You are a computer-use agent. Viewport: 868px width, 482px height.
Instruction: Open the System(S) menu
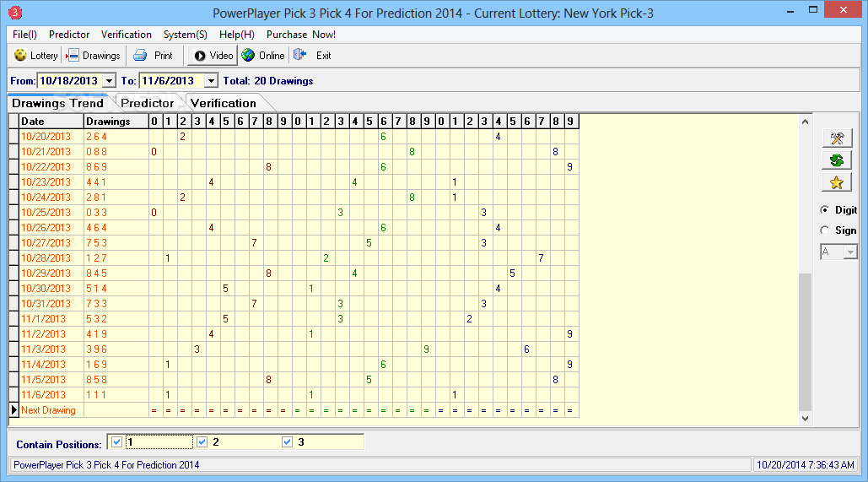(x=186, y=35)
